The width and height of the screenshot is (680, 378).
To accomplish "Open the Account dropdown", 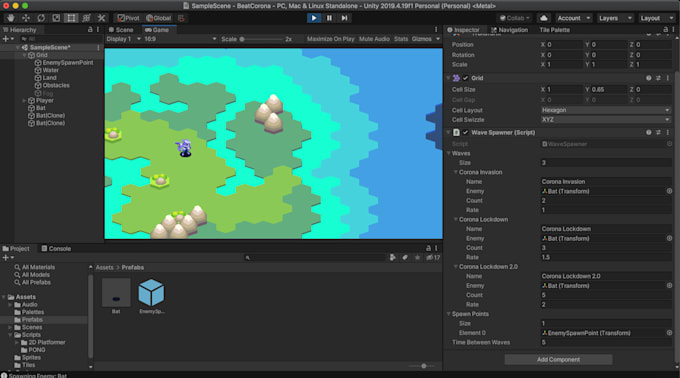I will pyautogui.click(x=574, y=18).
